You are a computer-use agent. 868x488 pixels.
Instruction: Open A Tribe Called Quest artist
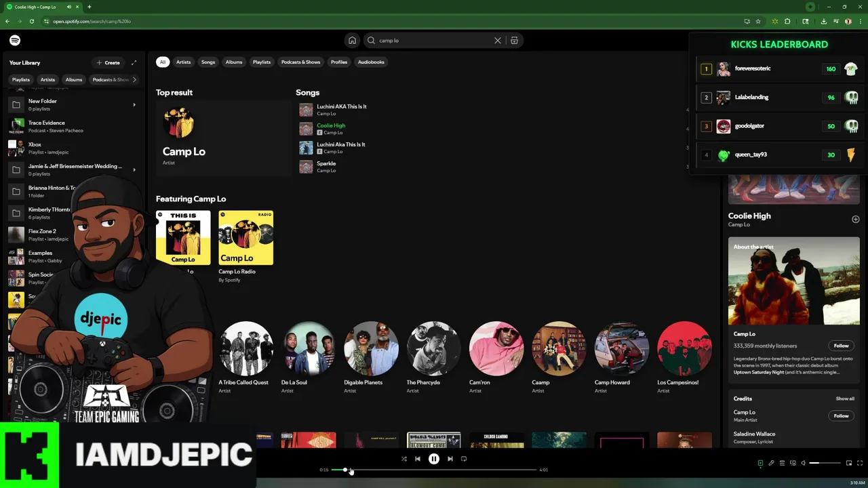click(246, 357)
